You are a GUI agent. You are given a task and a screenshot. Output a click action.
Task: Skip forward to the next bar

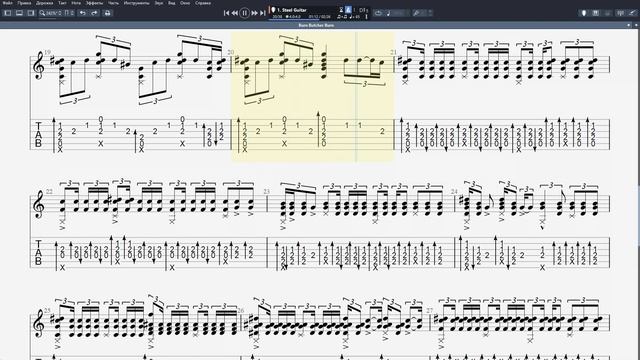pos(254,13)
